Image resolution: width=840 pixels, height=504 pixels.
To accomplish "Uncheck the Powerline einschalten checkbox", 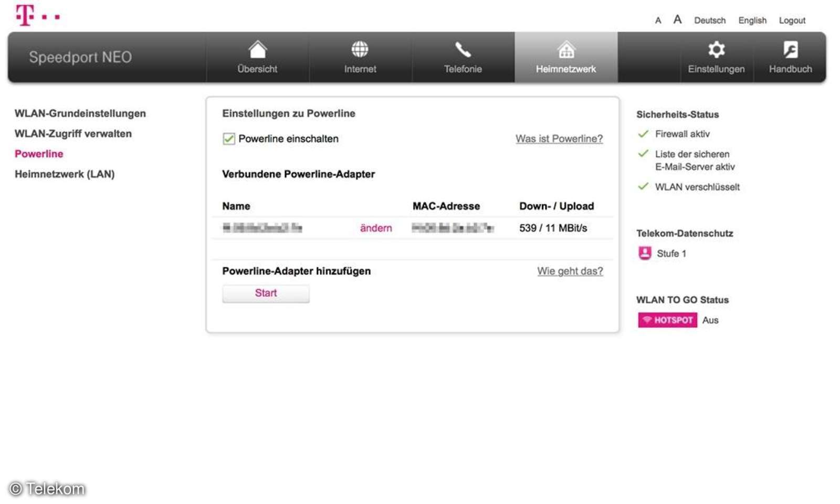I will pos(229,139).
